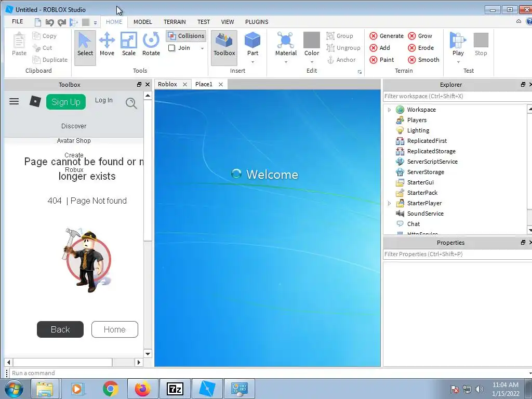Open the Discover link

(74, 126)
